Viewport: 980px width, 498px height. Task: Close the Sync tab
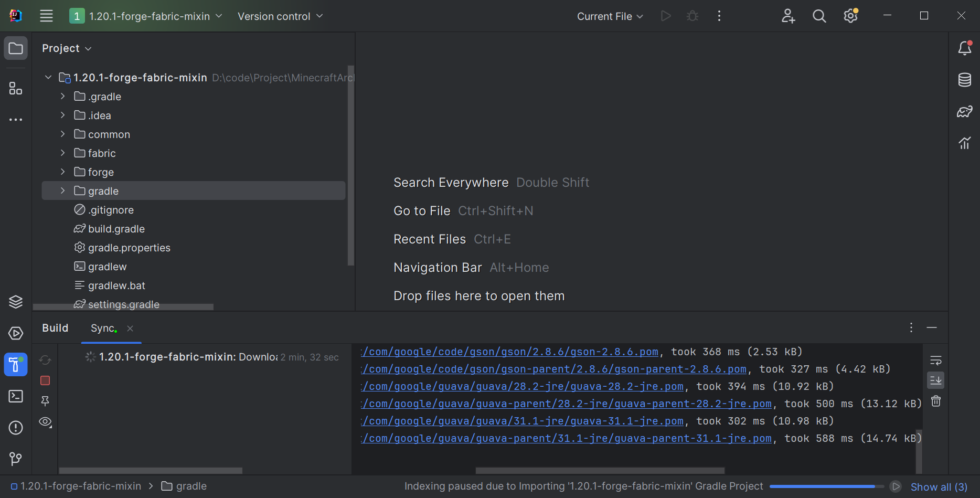coord(130,329)
